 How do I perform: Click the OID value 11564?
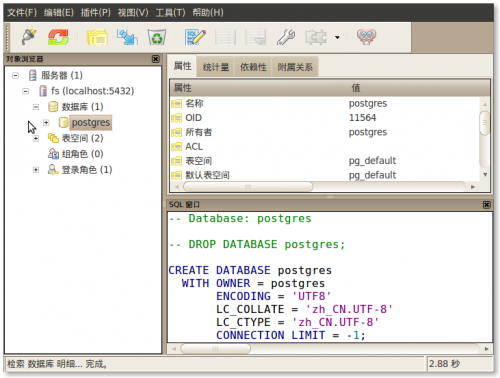[x=362, y=118]
